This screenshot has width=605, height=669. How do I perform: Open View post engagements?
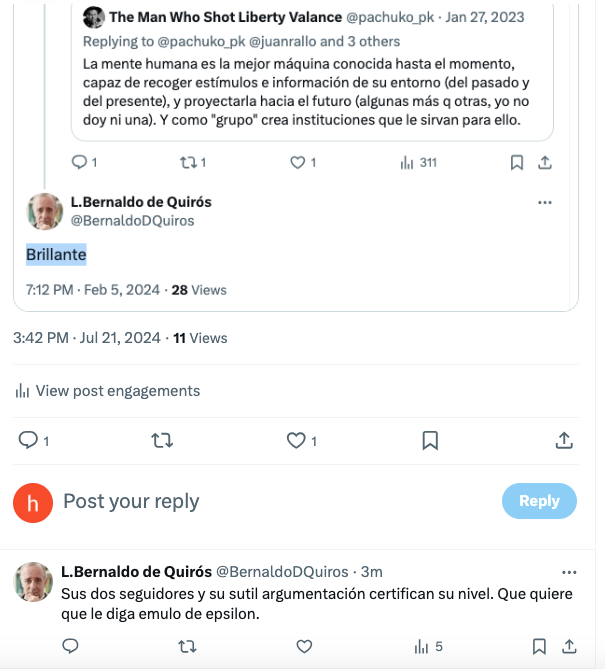pos(108,391)
